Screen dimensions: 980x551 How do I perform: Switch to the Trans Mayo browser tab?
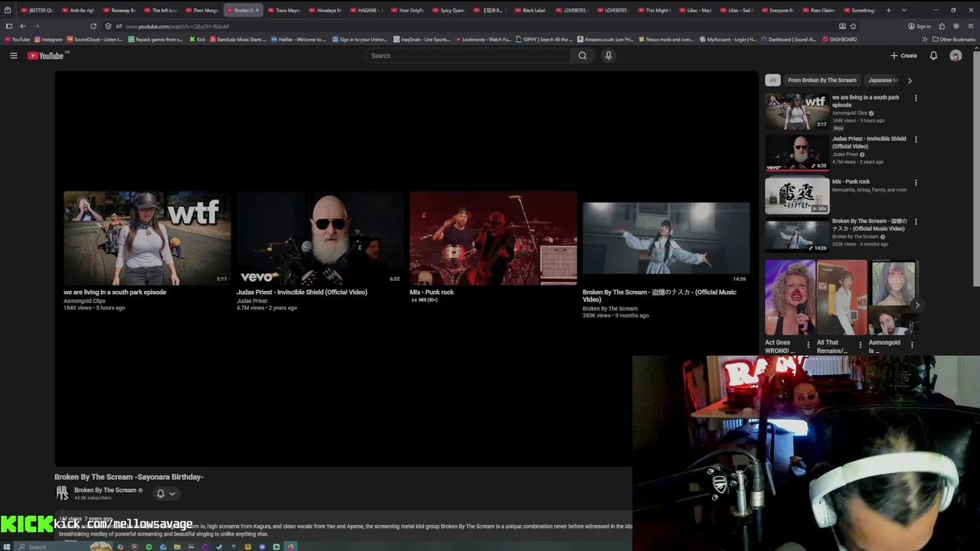(x=284, y=10)
